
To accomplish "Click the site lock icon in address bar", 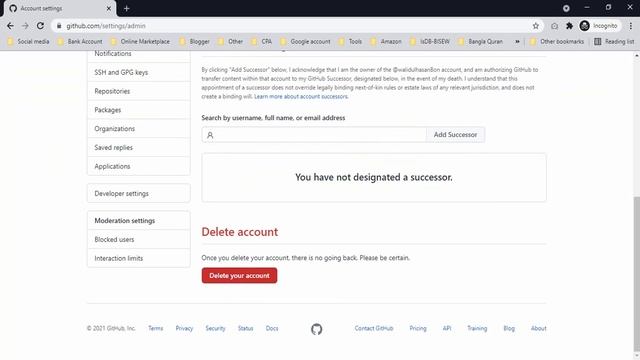I will coord(59,26).
